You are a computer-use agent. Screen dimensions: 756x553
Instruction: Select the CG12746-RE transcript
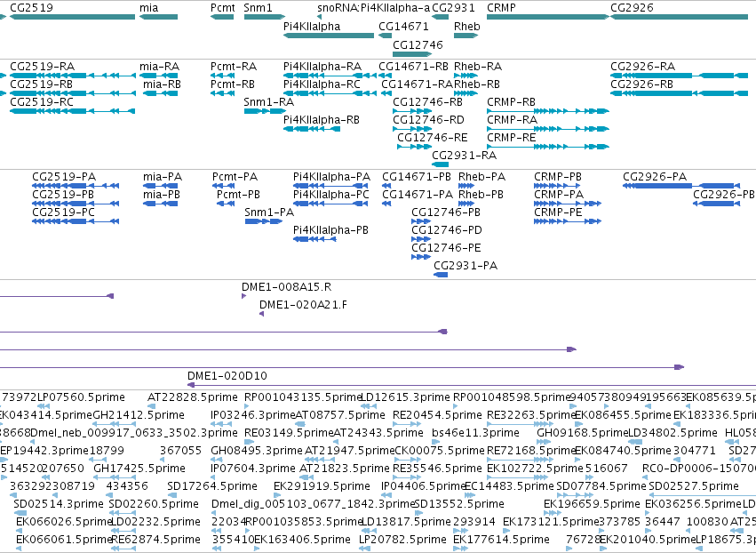(414, 147)
